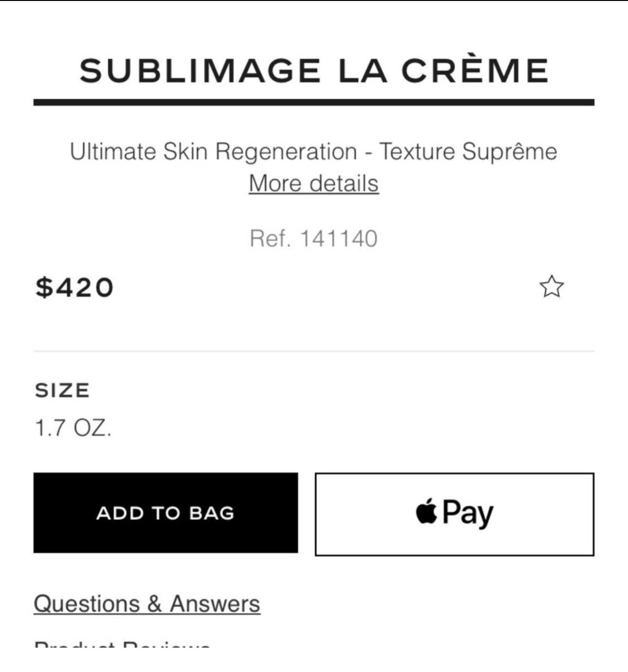This screenshot has height=672, width=628.
Task: Click the SIZE section label
Action: [x=62, y=391]
